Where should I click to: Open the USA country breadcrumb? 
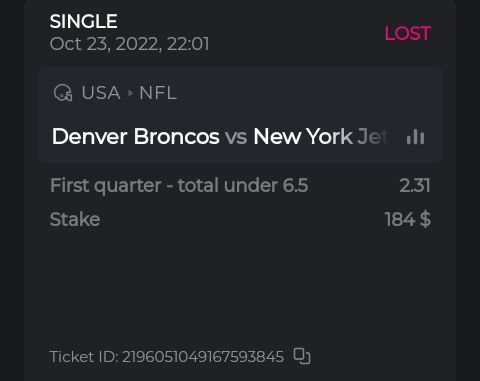pyautogui.click(x=101, y=93)
